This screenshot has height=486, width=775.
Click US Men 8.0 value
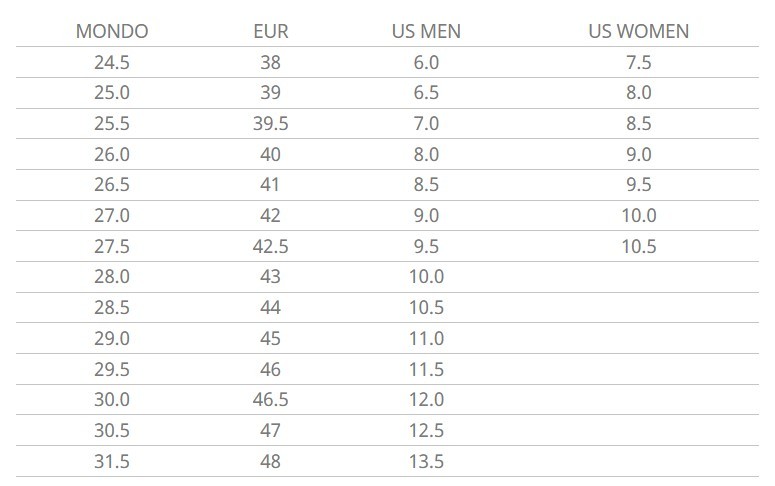pos(426,154)
